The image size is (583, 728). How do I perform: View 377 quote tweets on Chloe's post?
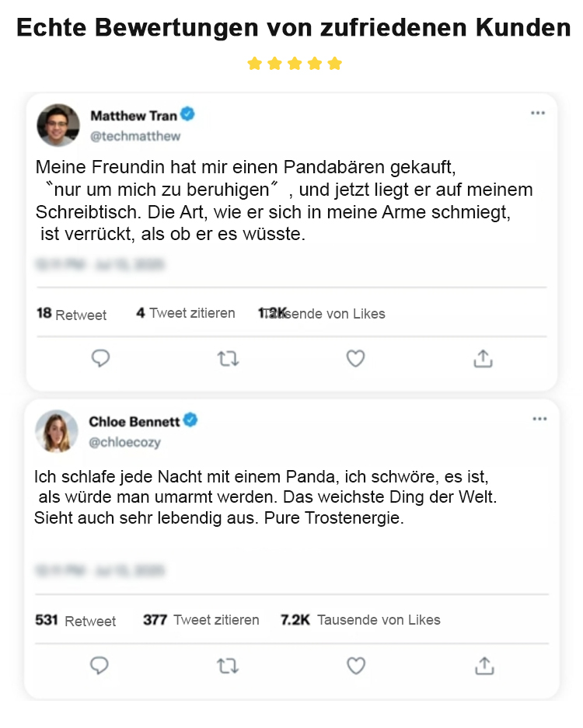[201, 620]
